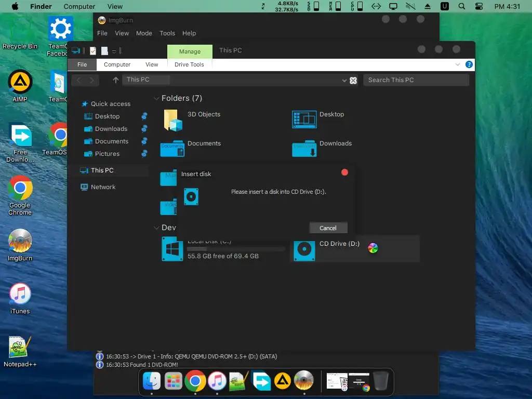Screen dimensions: 532x399
Task: Open iTunes from the dock
Action: [217, 381]
